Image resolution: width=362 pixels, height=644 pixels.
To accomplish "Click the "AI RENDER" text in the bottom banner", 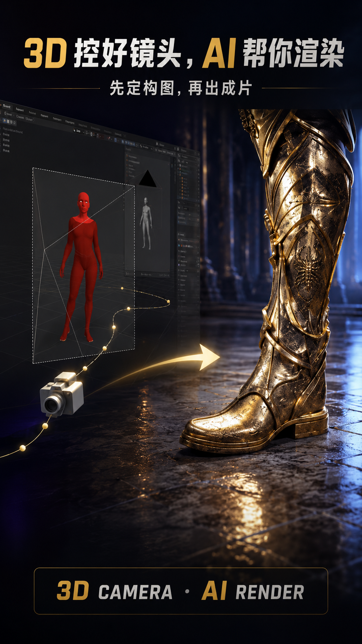I will click(x=253, y=591).
